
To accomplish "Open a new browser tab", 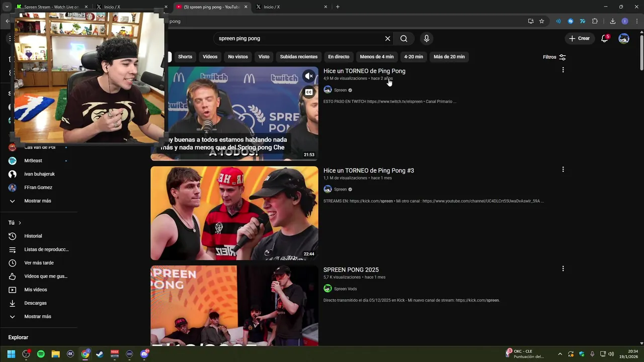I will pos(338,7).
